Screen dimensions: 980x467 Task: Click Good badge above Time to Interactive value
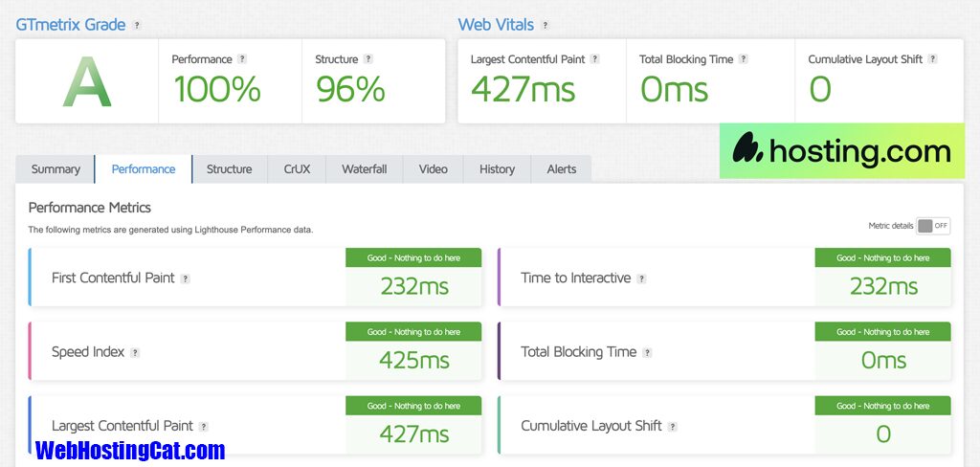[x=883, y=257]
